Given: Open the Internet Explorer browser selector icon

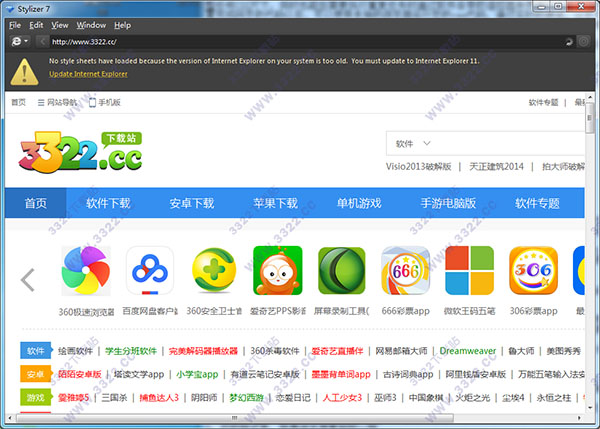Looking at the screenshot, I should click(20, 41).
